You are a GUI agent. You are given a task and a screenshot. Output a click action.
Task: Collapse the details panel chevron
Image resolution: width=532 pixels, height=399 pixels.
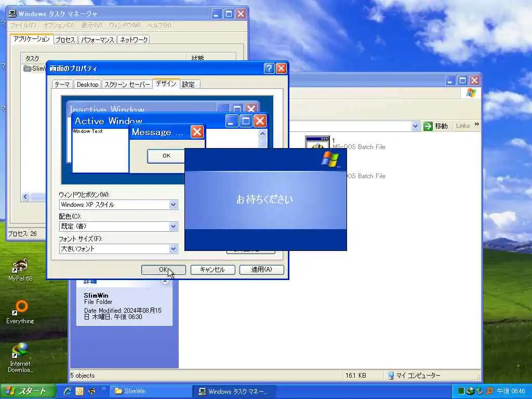coord(165,281)
